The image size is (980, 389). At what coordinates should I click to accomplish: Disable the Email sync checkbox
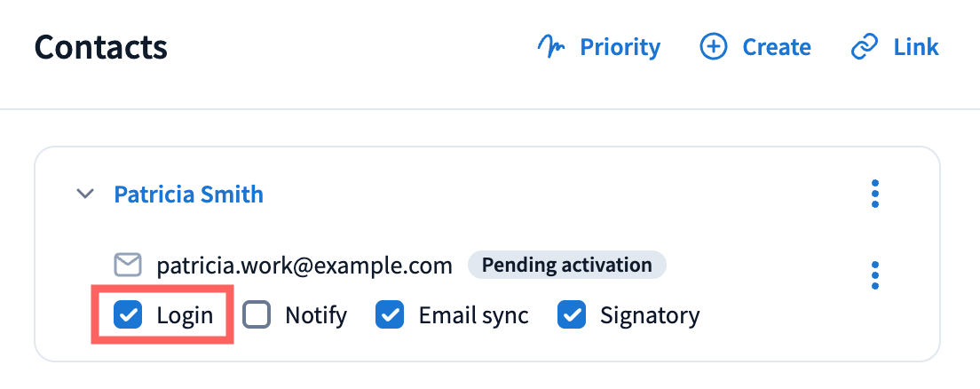[391, 314]
